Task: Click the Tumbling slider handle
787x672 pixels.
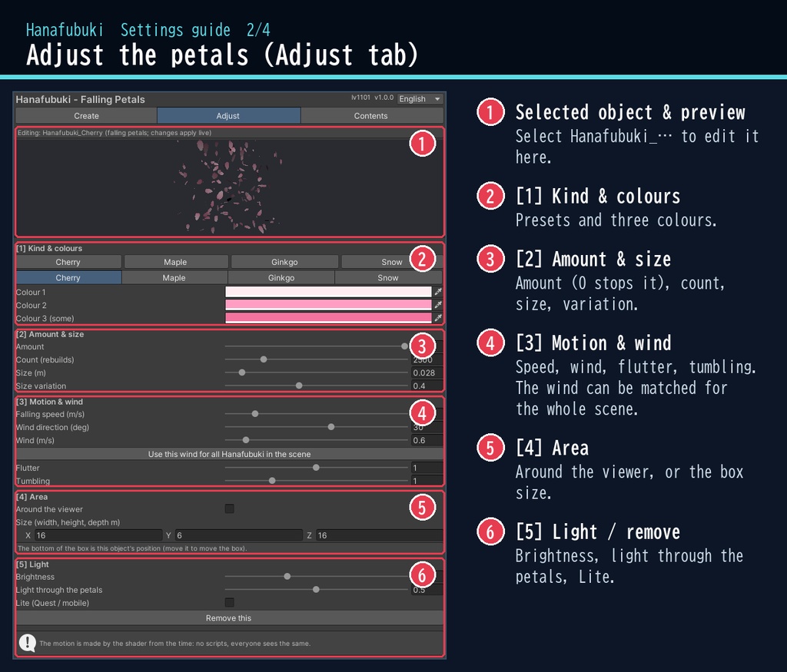Action: [272, 481]
